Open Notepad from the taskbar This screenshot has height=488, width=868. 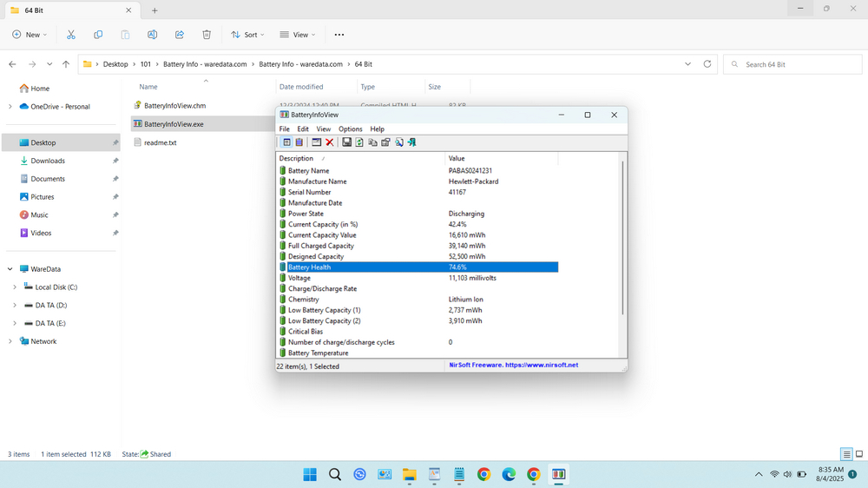click(x=459, y=474)
